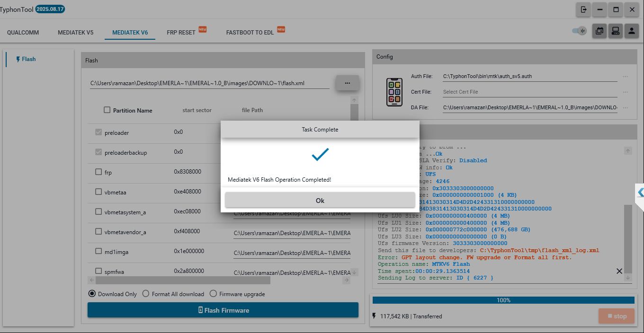Click the '117,542 KB | Transferred' status text
The height and width of the screenshot is (333, 644).
point(411,316)
